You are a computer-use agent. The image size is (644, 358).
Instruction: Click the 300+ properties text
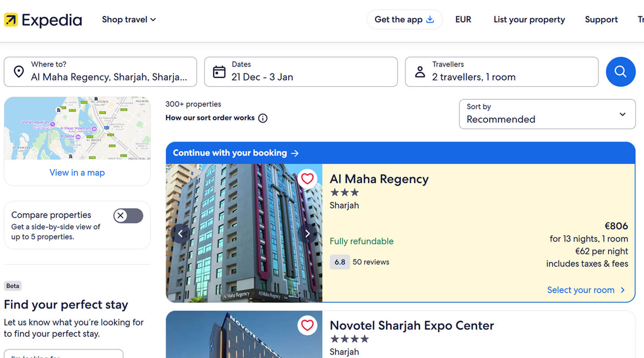(x=193, y=104)
